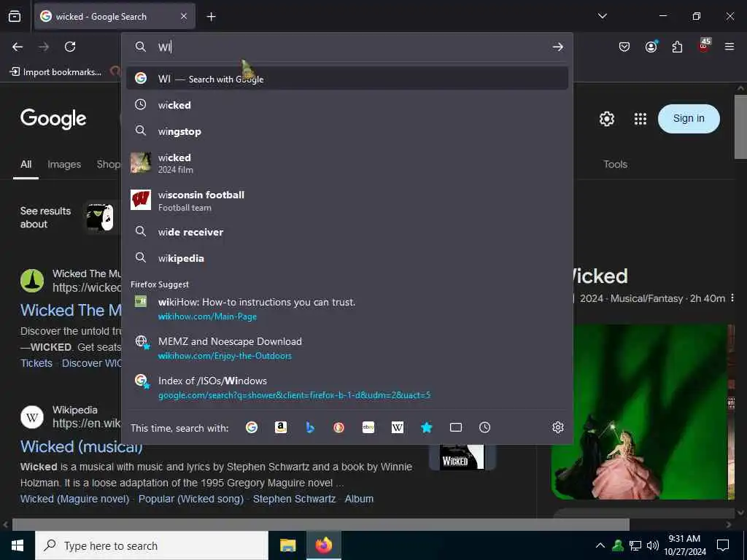Close the wicked - Google Search tab
This screenshot has height=560, width=747.
184,16
